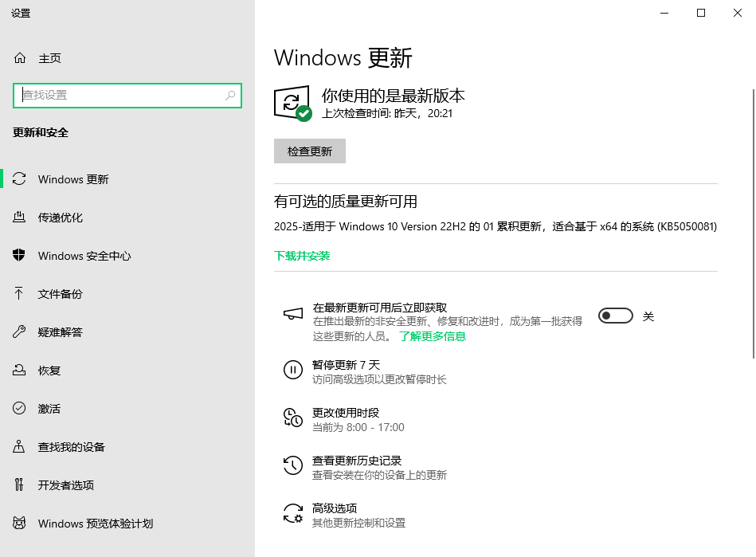The image size is (756, 557).
Task: Click the pause icon for 暂停更新 7 天
Action: click(292, 370)
